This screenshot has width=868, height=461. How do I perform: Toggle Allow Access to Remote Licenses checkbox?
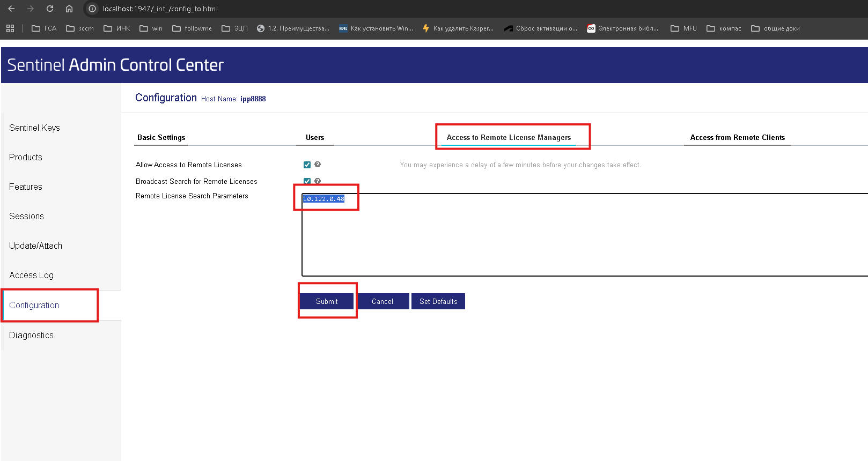(x=307, y=165)
